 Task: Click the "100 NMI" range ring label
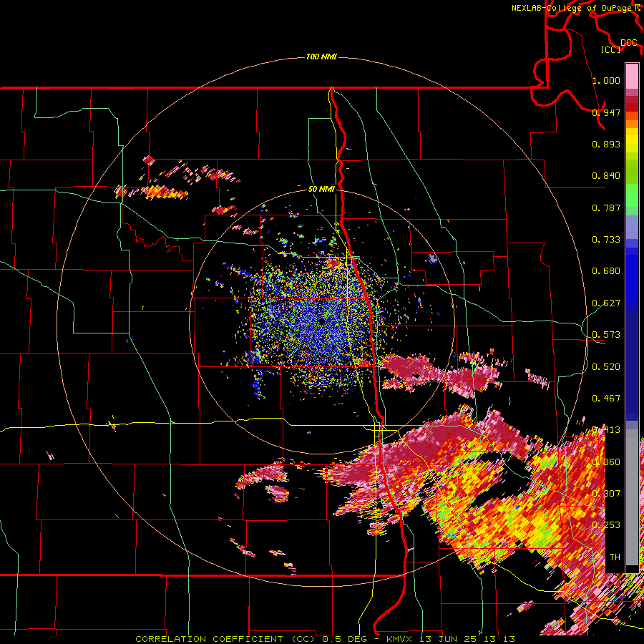tap(321, 57)
